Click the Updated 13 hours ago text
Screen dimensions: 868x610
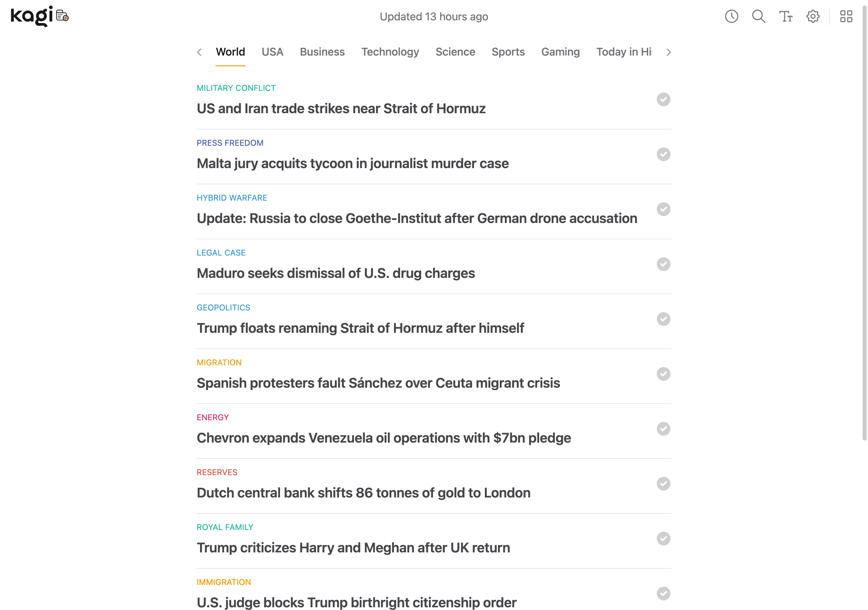pyautogui.click(x=434, y=17)
